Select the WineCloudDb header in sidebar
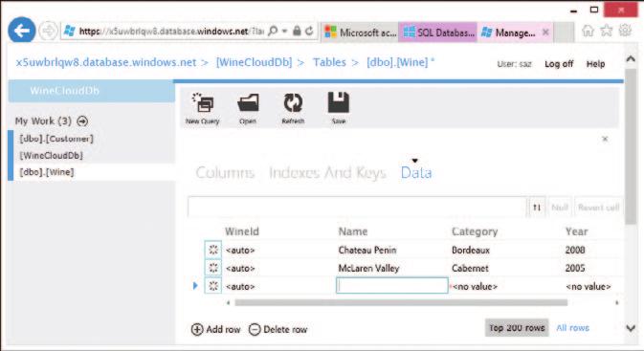644x351 pixels. coord(92,91)
